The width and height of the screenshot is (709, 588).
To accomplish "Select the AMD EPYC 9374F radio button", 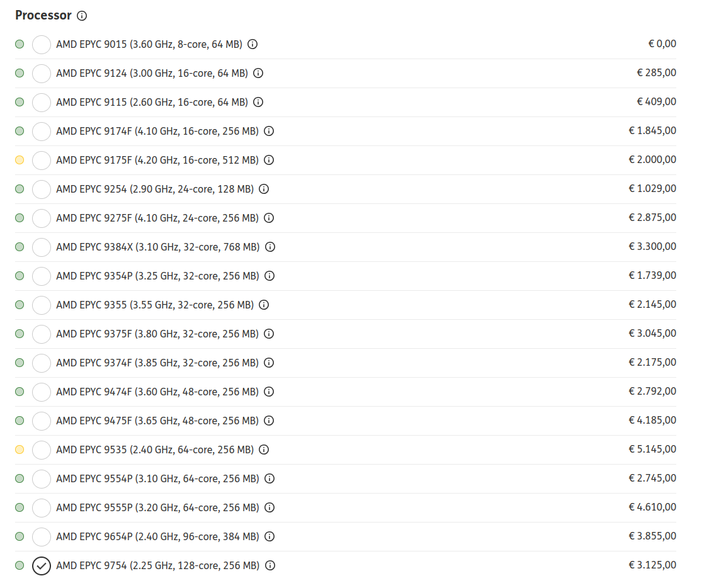I will 41,363.
